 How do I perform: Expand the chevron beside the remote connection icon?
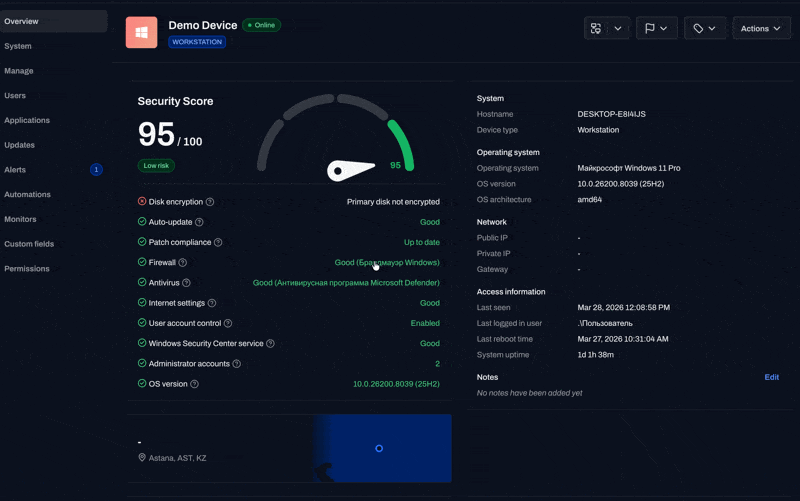[x=618, y=29]
